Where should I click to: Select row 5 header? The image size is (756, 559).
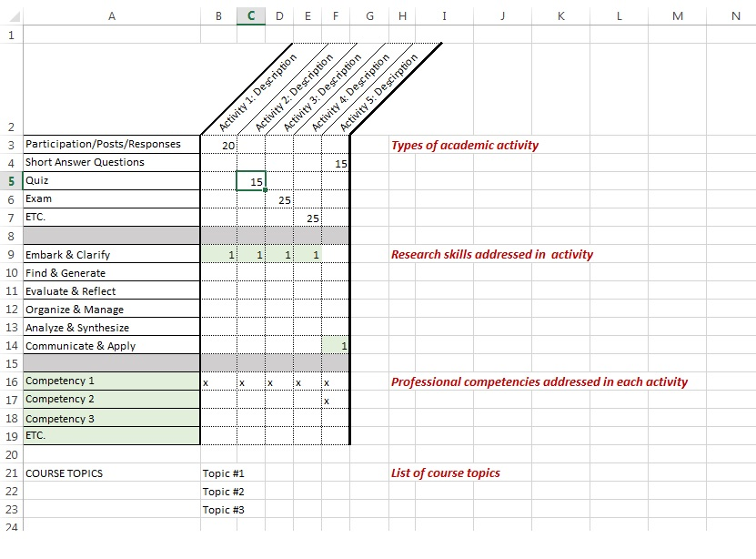pyautogui.click(x=11, y=180)
